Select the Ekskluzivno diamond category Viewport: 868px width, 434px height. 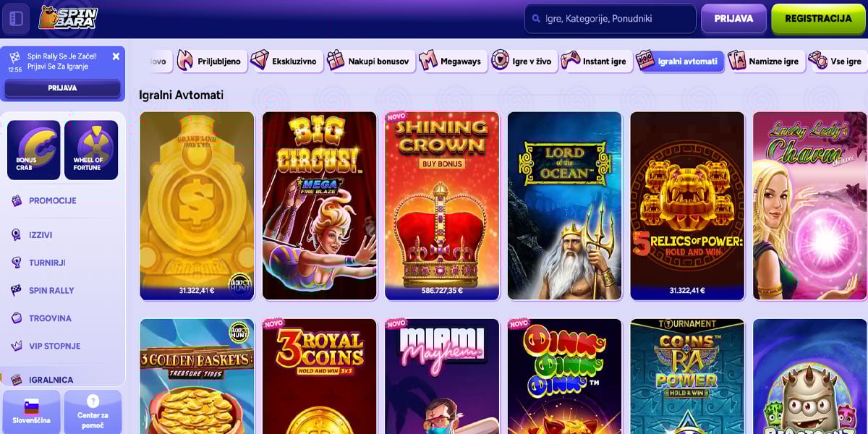(284, 61)
